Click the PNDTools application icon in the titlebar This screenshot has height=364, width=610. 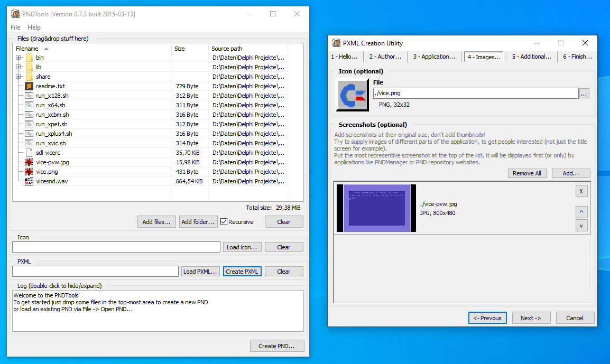15,14
